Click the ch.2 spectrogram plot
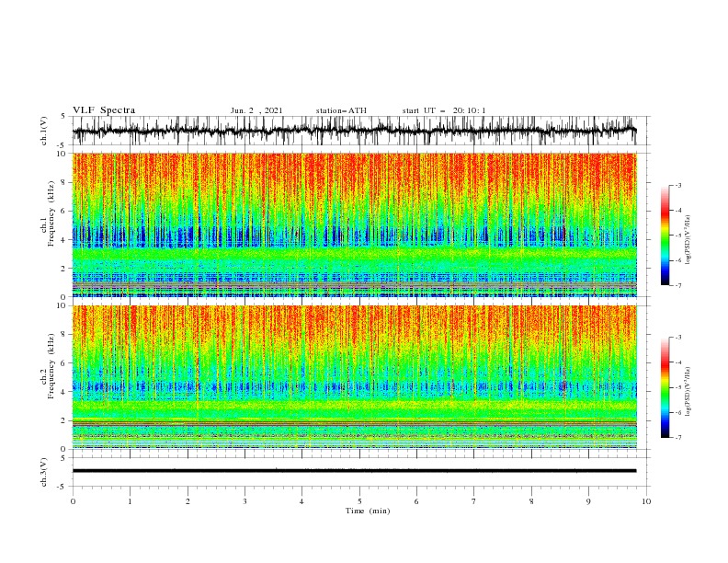Viewport: 728px width, 563px height. [x=354, y=377]
